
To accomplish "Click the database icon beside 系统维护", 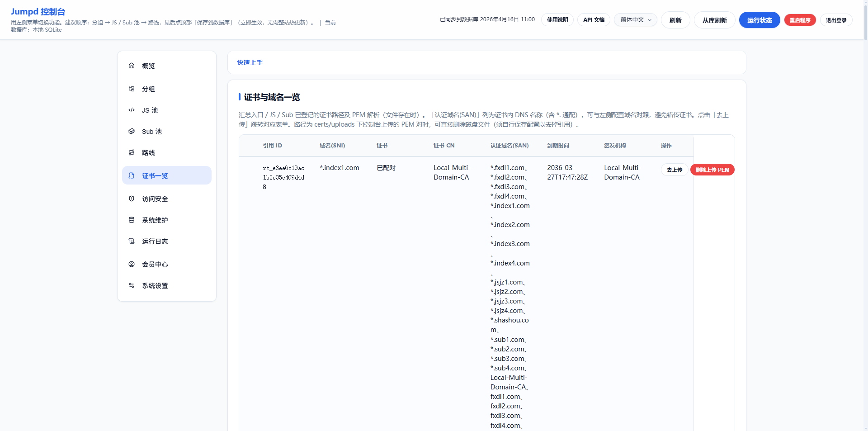I will [132, 220].
